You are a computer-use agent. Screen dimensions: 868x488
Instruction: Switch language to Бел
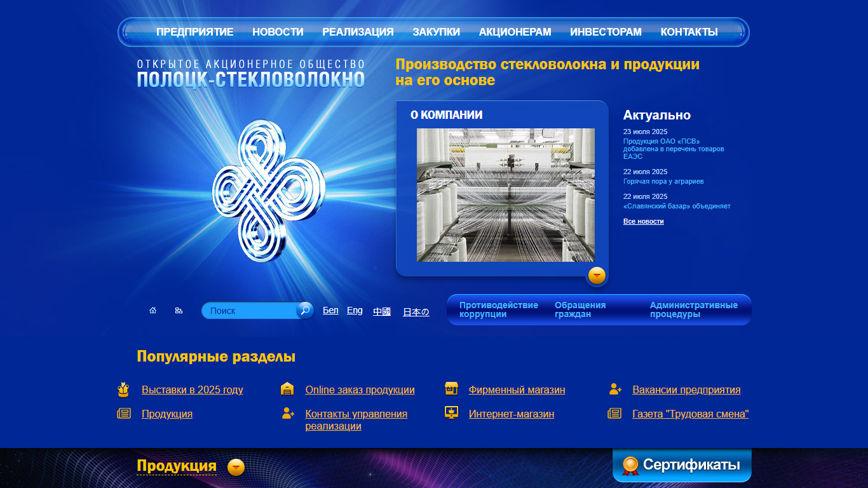pyautogui.click(x=330, y=310)
